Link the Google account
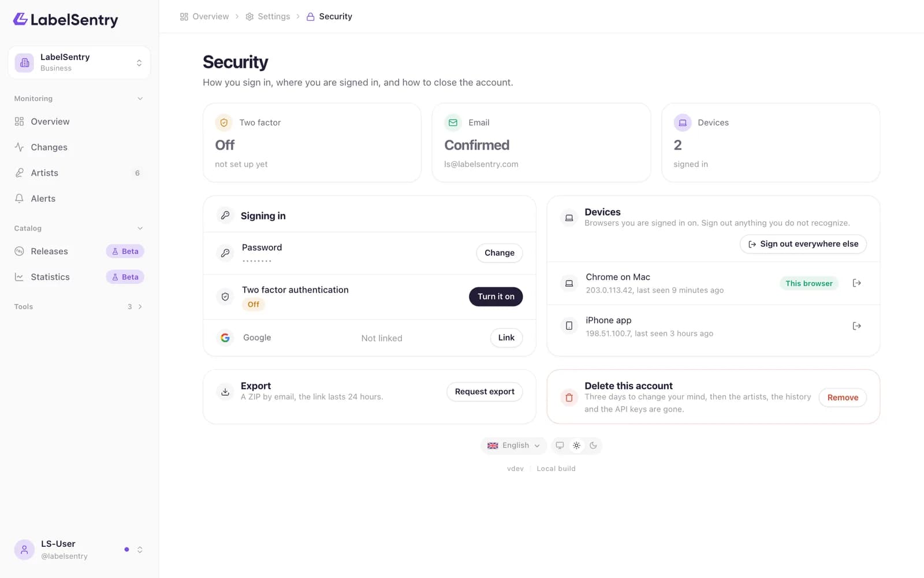Viewport: 924px width, 578px height. [506, 338]
